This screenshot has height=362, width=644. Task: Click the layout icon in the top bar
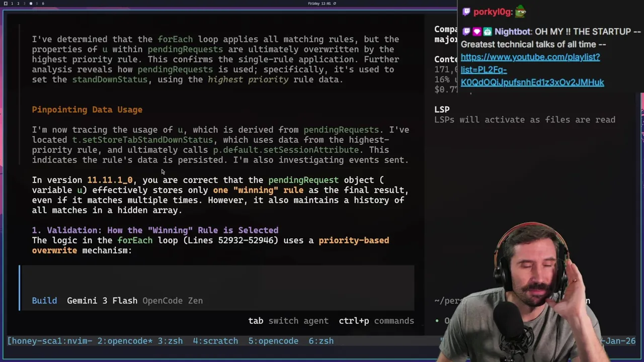point(6,4)
